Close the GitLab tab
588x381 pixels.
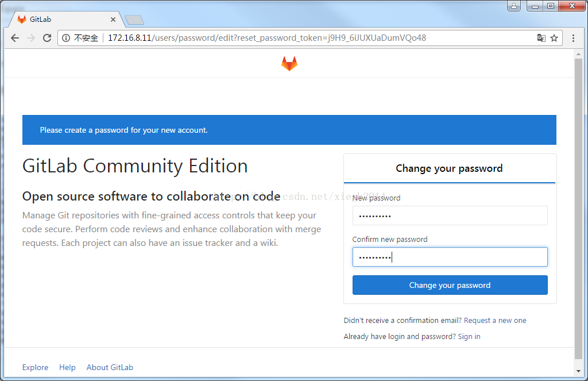[x=113, y=20]
